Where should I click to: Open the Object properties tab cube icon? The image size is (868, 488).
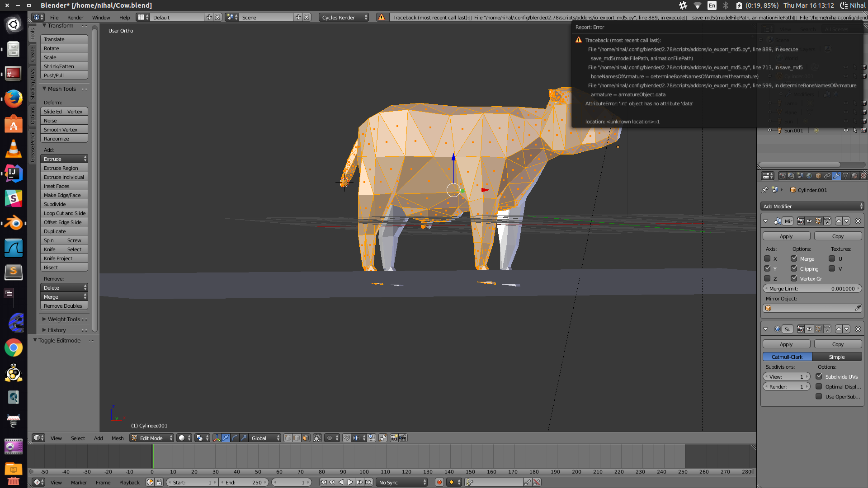coord(818,176)
